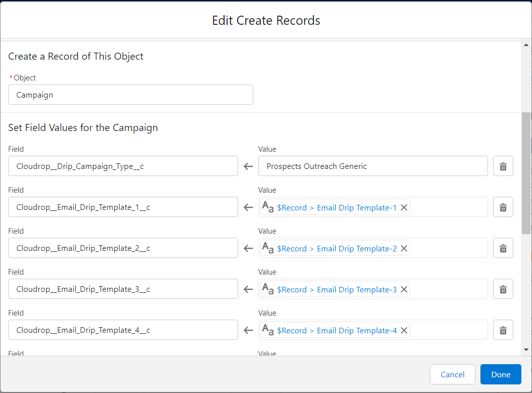This screenshot has height=393, width=532.
Task: Delete the Drip_Campaign_Type field row
Action: tap(503, 166)
